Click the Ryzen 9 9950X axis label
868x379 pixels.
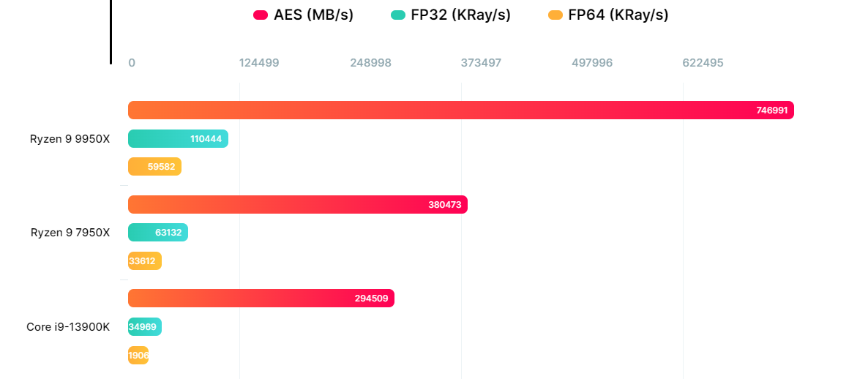70,138
